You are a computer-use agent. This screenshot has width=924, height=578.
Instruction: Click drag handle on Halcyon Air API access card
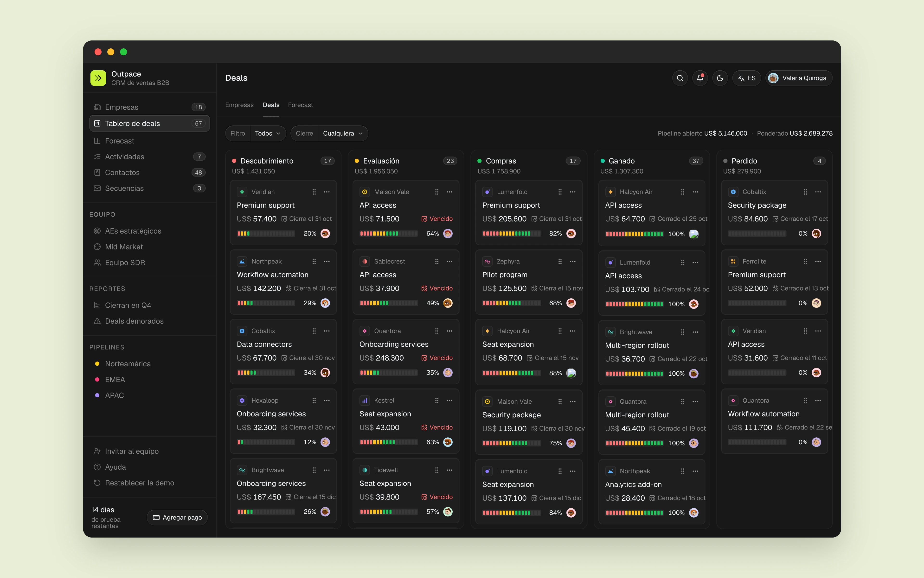(x=683, y=192)
